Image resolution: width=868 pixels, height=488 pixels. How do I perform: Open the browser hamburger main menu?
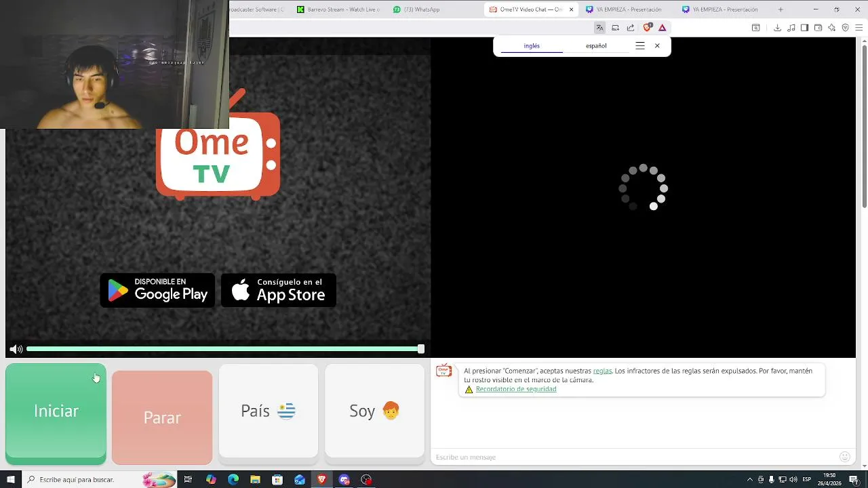coord(859,28)
